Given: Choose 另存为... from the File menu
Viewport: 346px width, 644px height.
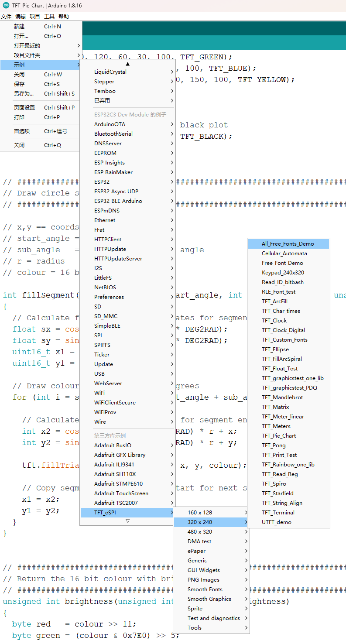Looking at the screenshot, I should pyautogui.click(x=24, y=93).
